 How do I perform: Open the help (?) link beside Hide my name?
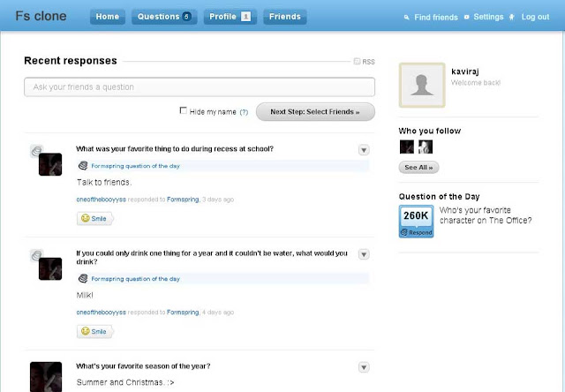click(x=244, y=112)
